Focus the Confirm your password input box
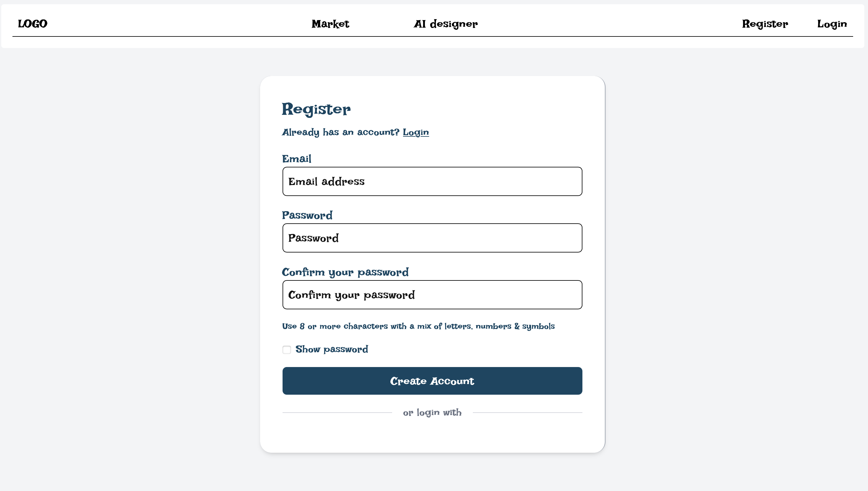Screen dimensions: 868x491 [432, 295]
